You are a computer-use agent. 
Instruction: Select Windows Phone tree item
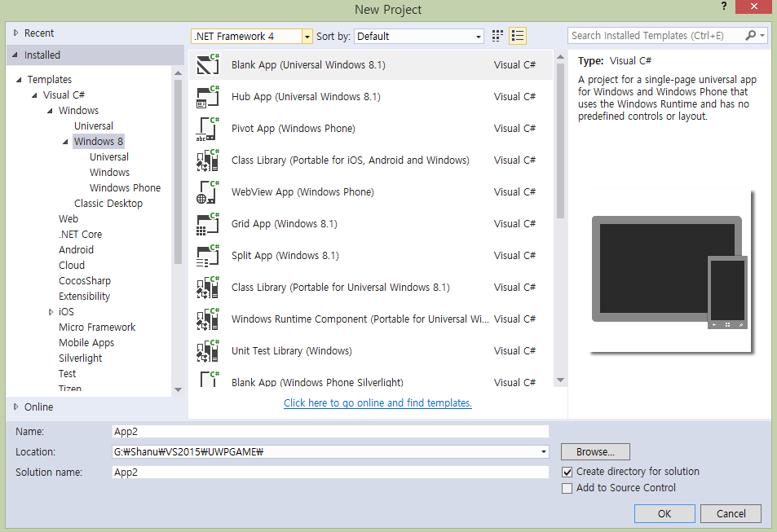(x=125, y=187)
